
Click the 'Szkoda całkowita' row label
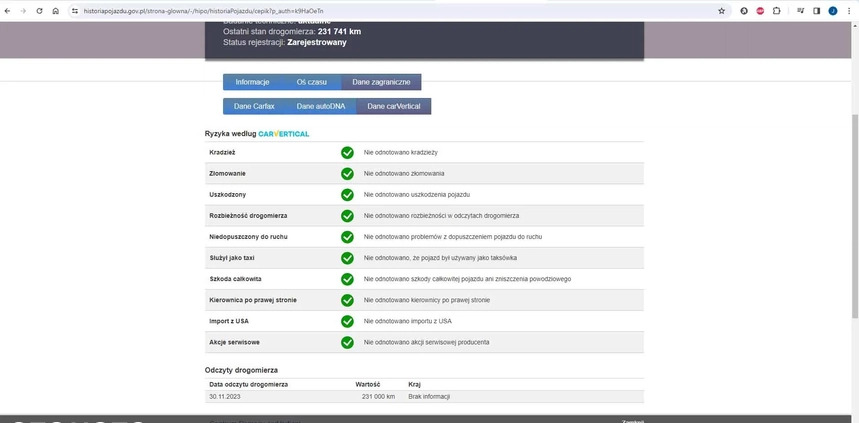coord(235,279)
